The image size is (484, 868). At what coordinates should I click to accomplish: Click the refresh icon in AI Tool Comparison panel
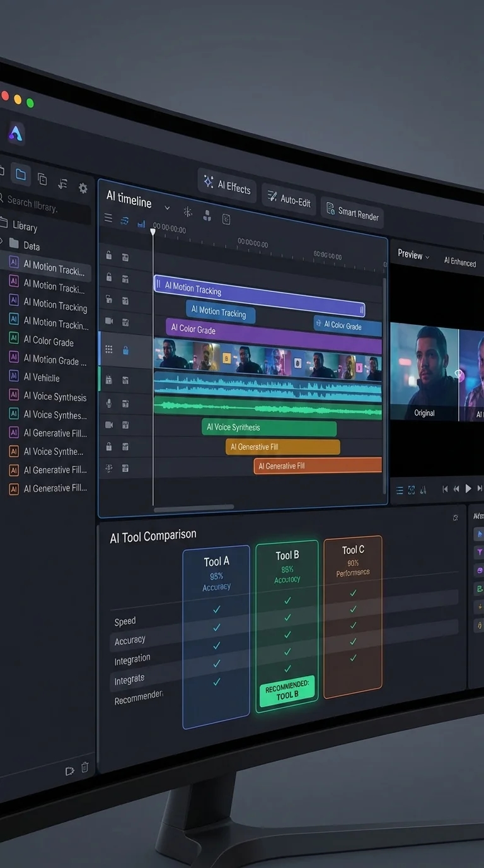(456, 518)
